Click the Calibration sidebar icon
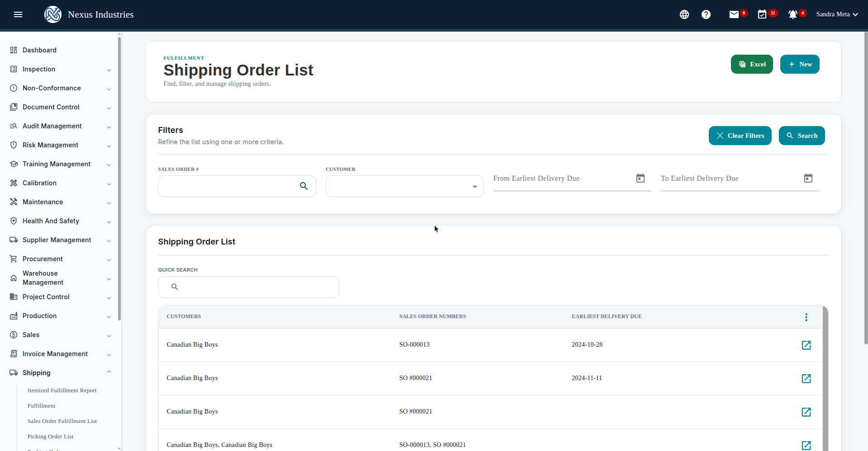 pos(14,183)
